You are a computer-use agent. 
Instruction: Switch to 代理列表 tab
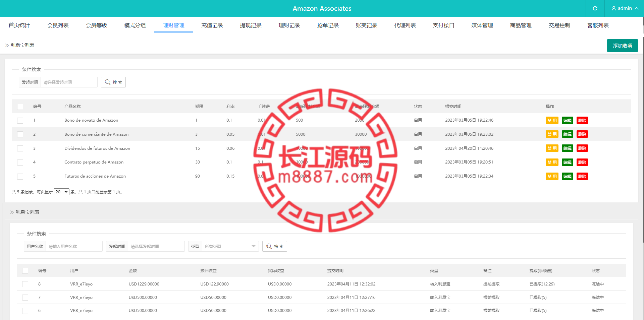click(405, 25)
